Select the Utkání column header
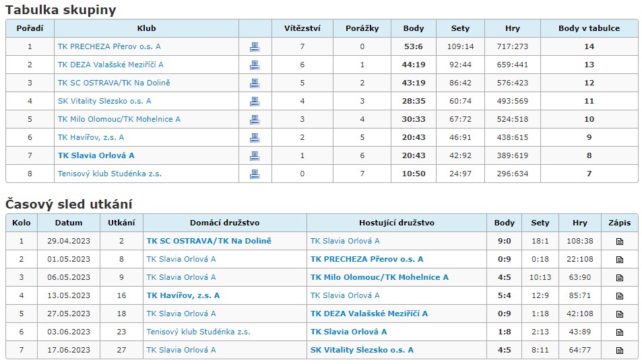The image size is (642, 364). (x=122, y=223)
